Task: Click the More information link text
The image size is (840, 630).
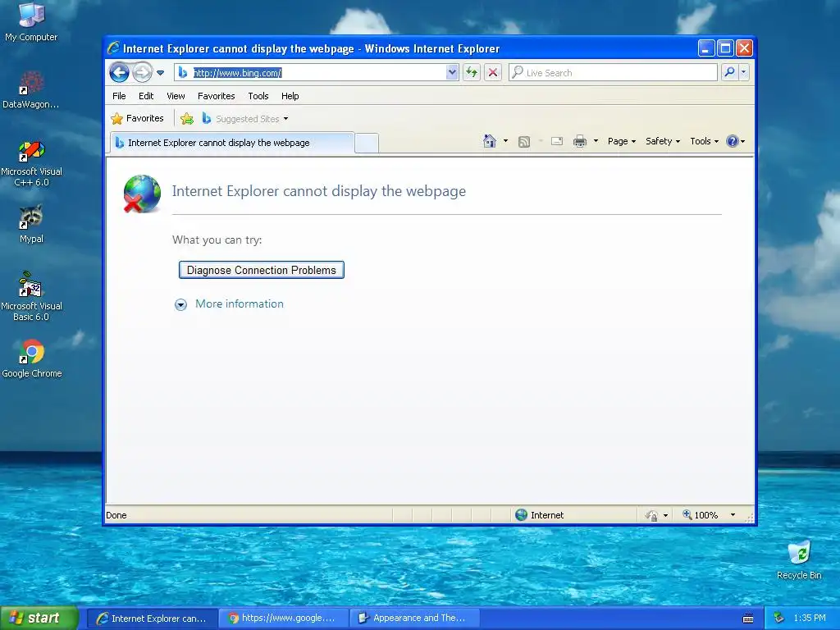Action: pyautogui.click(x=240, y=304)
